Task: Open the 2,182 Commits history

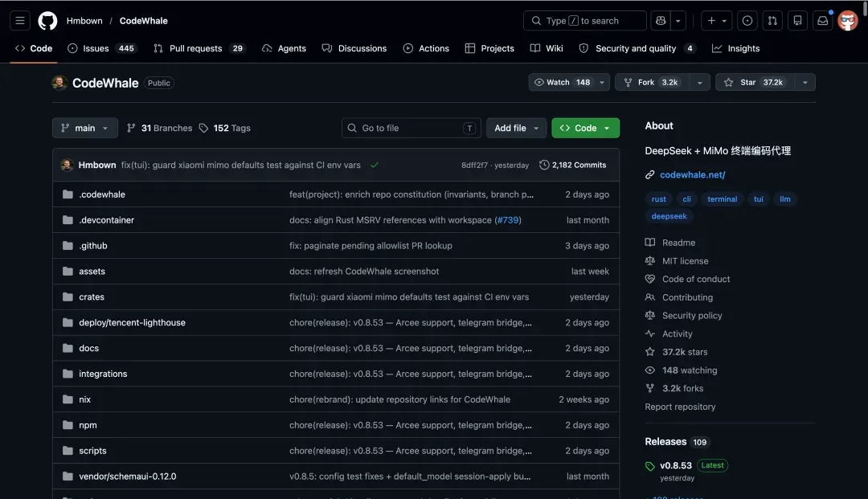Action: click(572, 165)
